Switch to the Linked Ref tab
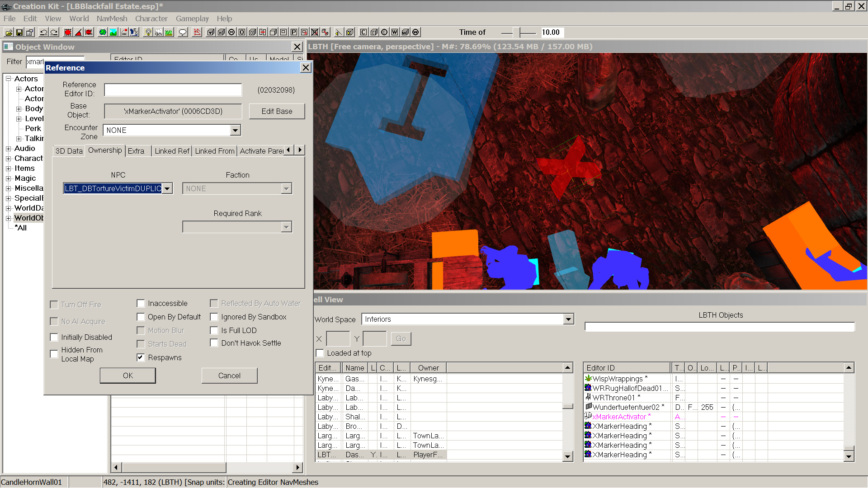868x488 pixels. tap(172, 151)
